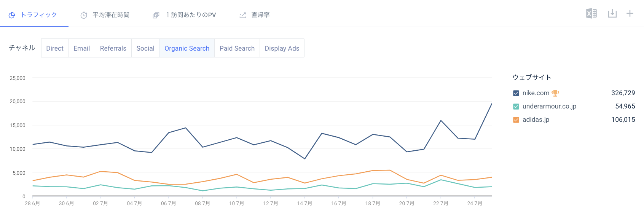Disable the adidas.jp series checkbox
644x220 pixels.
pyautogui.click(x=516, y=120)
